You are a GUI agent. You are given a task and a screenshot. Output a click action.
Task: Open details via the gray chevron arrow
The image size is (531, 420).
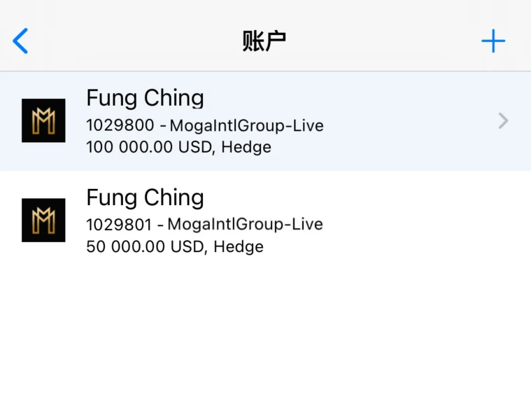[503, 121]
